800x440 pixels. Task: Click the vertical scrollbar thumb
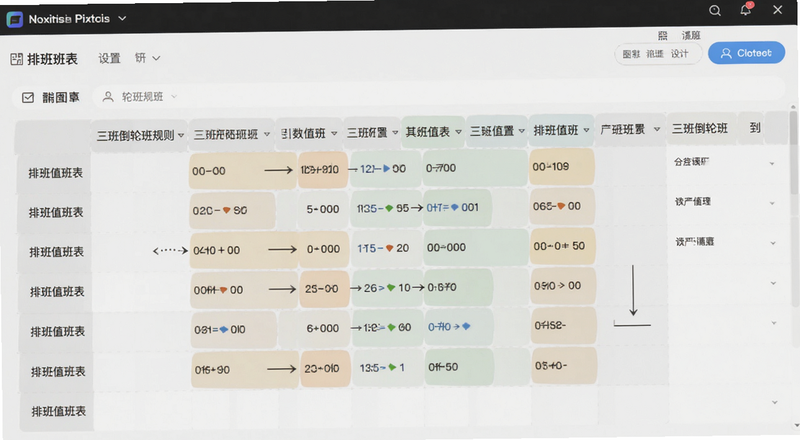click(x=793, y=153)
